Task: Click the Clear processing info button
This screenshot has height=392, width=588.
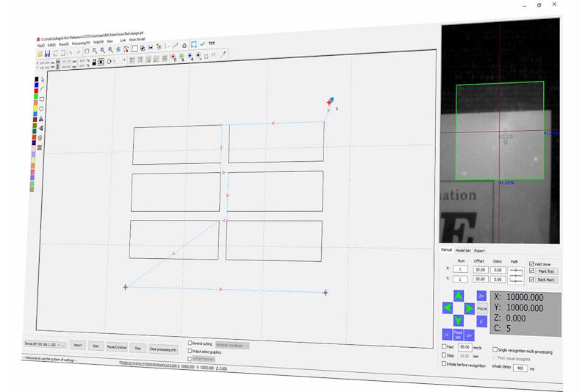Action: point(163,349)
